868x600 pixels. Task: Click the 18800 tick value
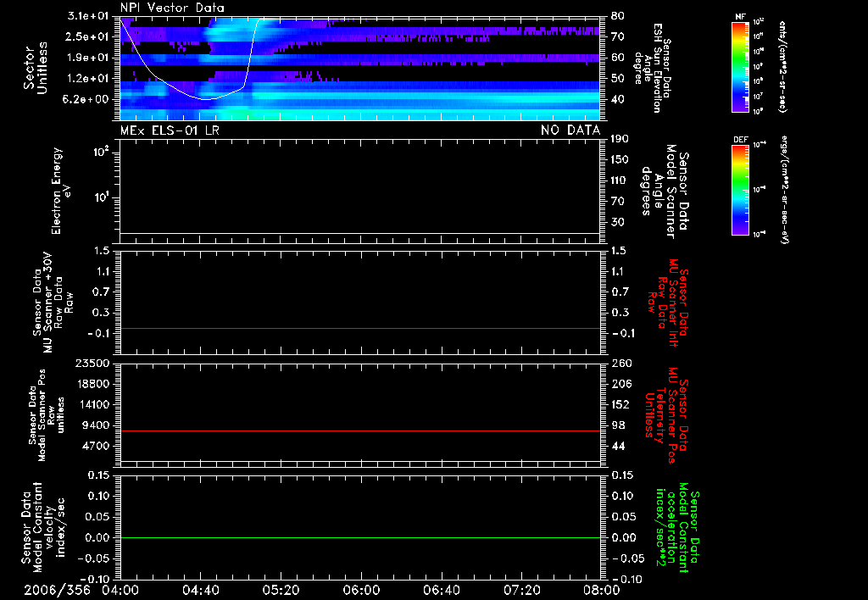[92, 384]
